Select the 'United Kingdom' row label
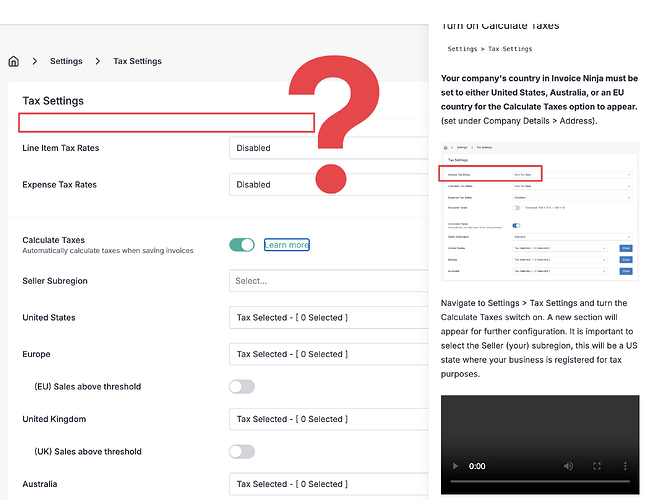Screen dimensions: 648x500 54,419
